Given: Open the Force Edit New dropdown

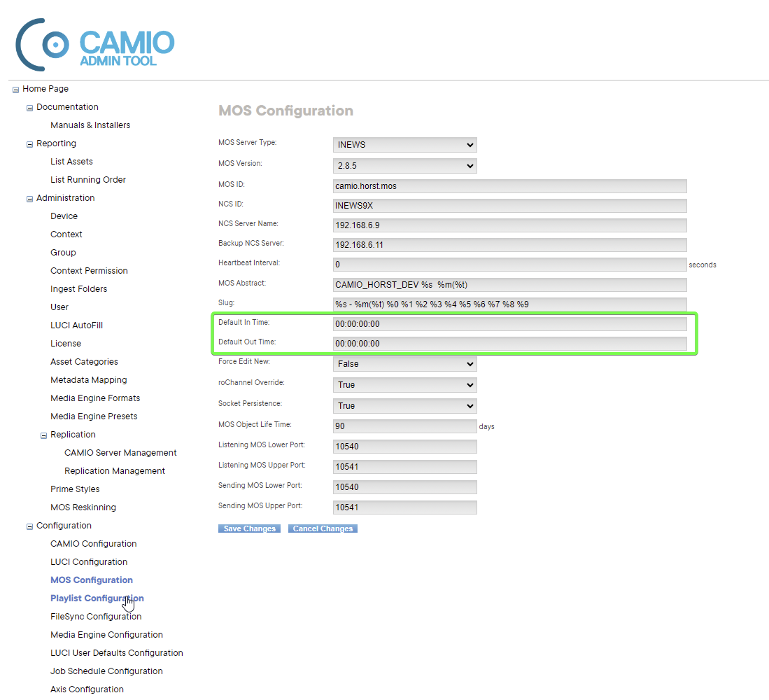Looking at the screenshot, I should [x=404, y=364].
